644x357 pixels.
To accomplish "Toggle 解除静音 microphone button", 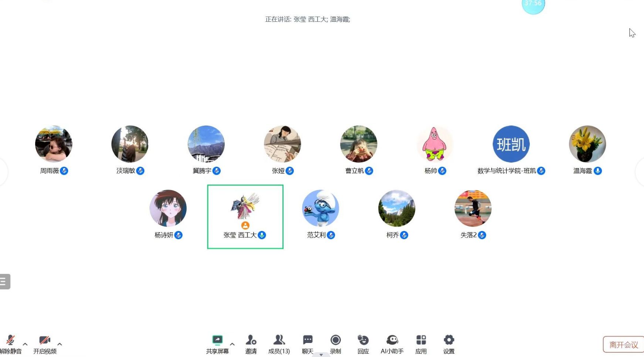I will pyautogui.click(x=10, y=344).
